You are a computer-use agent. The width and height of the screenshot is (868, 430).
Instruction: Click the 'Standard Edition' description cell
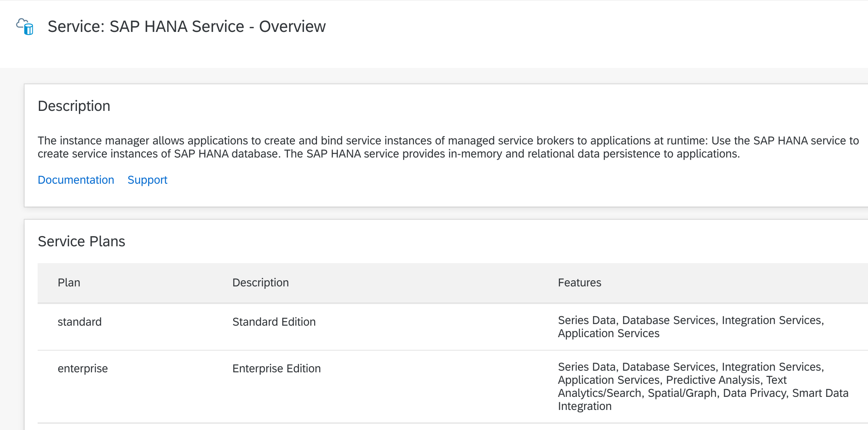274,322
